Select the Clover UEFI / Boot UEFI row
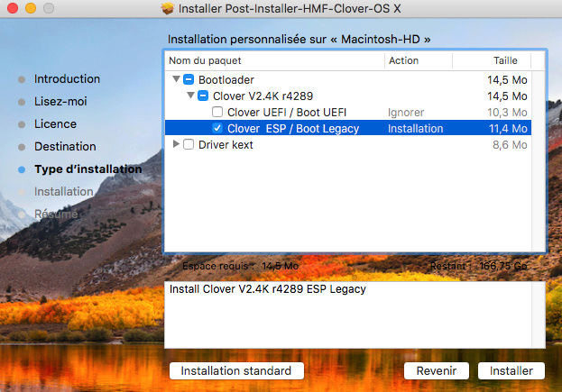The image size is (562, 392). 347,112
